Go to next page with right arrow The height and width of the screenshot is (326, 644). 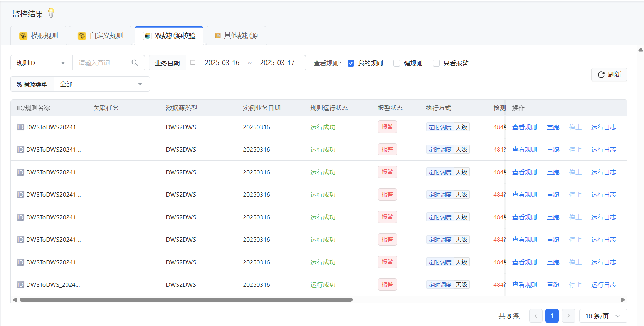(568, 316)
